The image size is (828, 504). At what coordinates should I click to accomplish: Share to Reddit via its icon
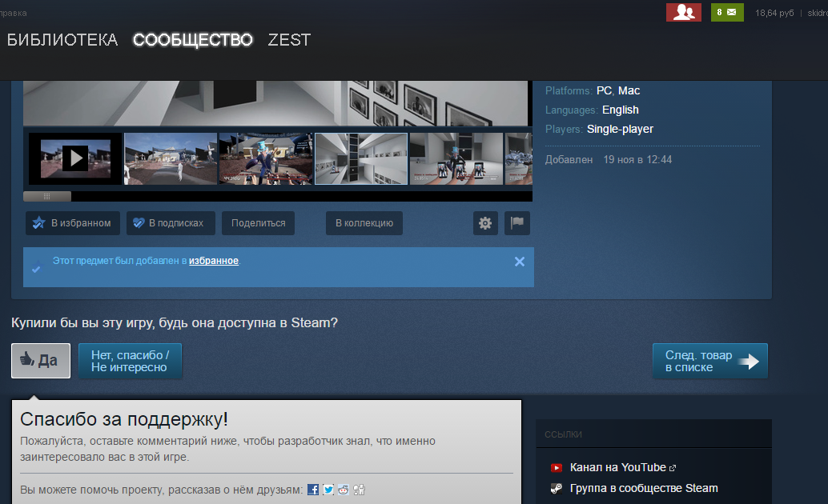click(344, 490)
